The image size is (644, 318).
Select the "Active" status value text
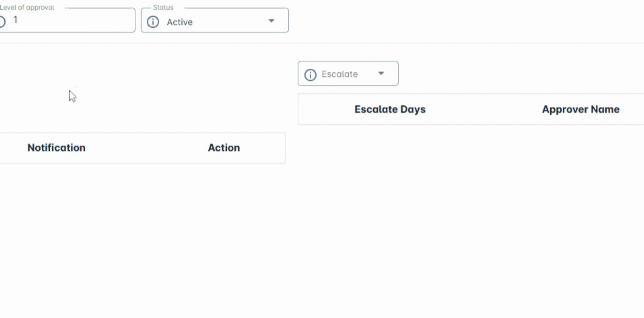180,22
